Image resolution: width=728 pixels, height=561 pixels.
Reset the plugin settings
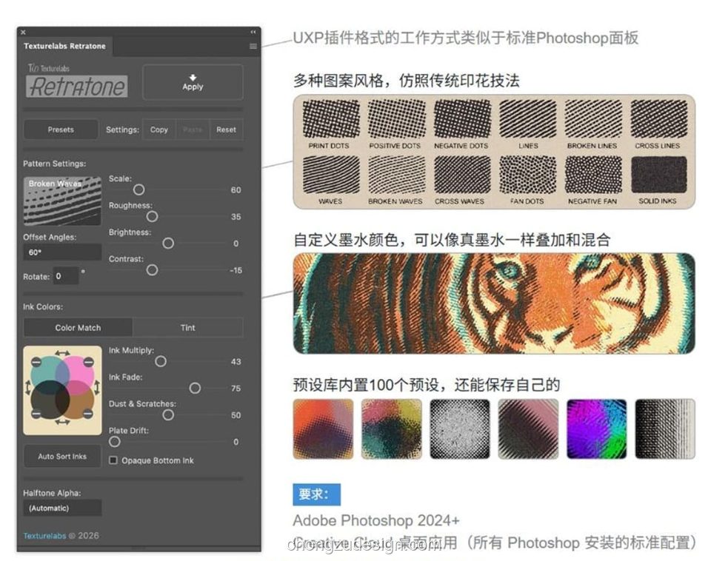pyautogui.click(x=226, y=130)
